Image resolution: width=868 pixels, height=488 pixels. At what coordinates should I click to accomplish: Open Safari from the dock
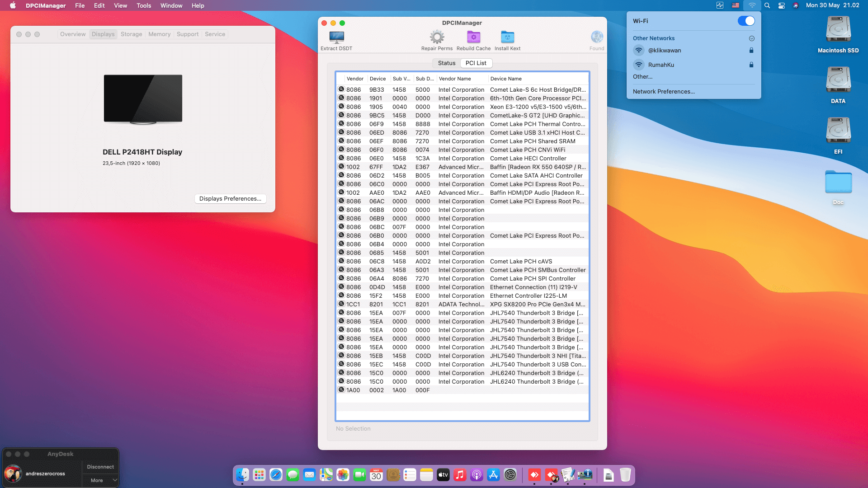[x=276, y=475]
